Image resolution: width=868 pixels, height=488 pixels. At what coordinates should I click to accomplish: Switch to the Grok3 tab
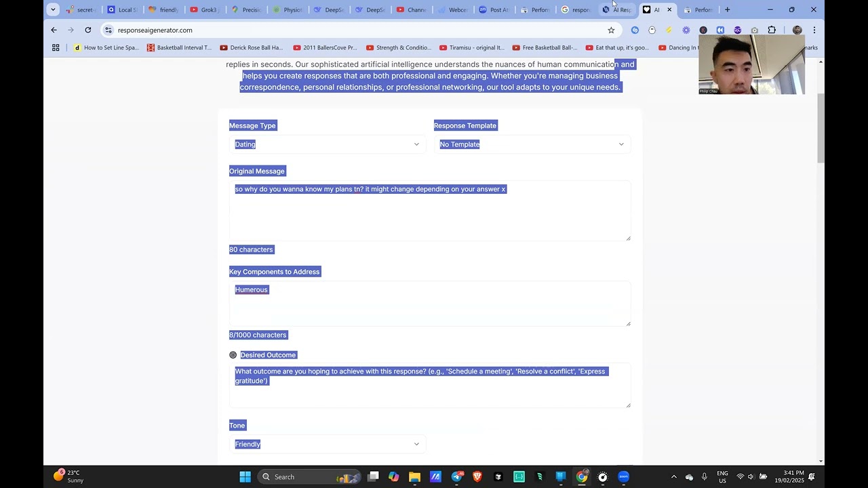[203, 9]
